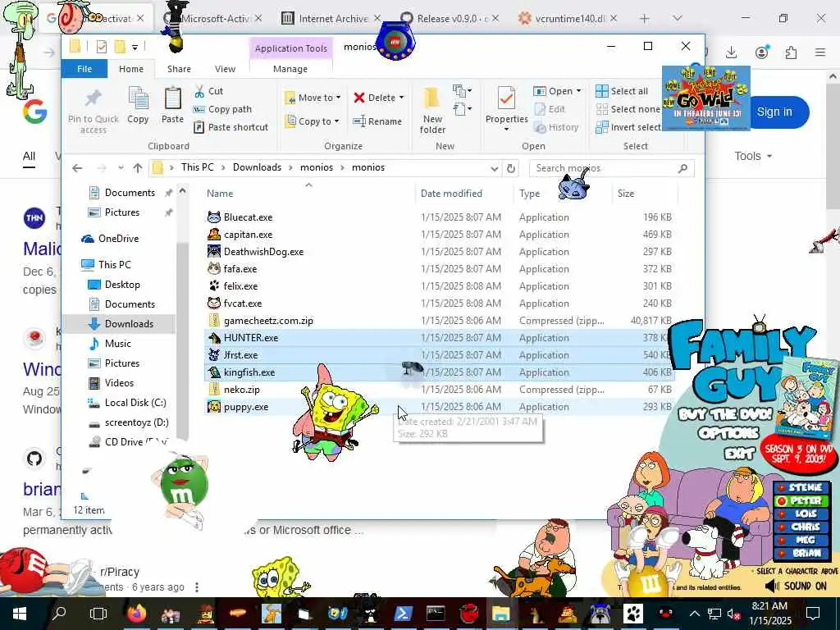Expand the Copy to dropdown
840x630 pixels.
click(x=337, y=121)
